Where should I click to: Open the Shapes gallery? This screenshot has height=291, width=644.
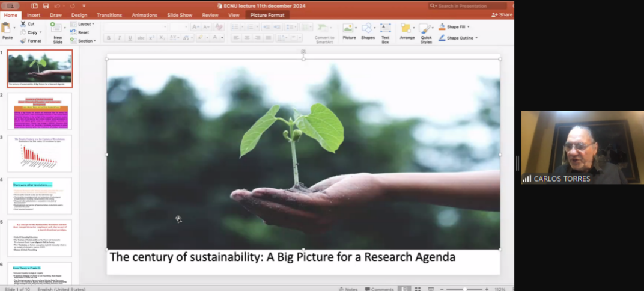[368, 32]
